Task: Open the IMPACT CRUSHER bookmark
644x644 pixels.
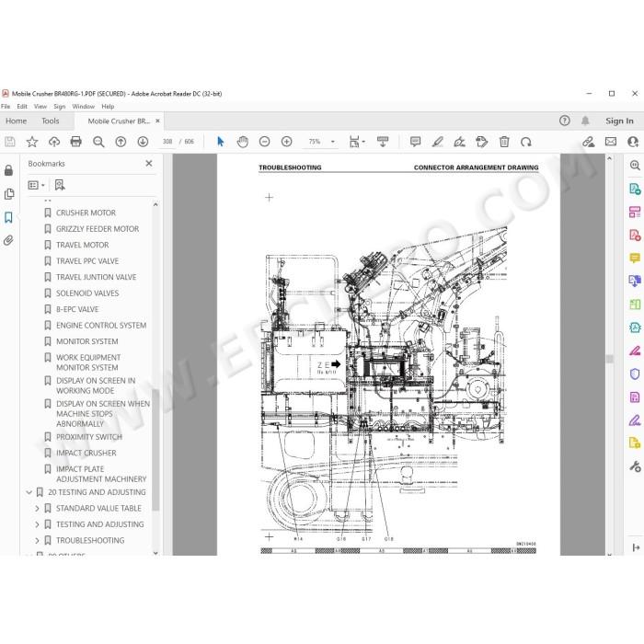Action: pos(86,453)
